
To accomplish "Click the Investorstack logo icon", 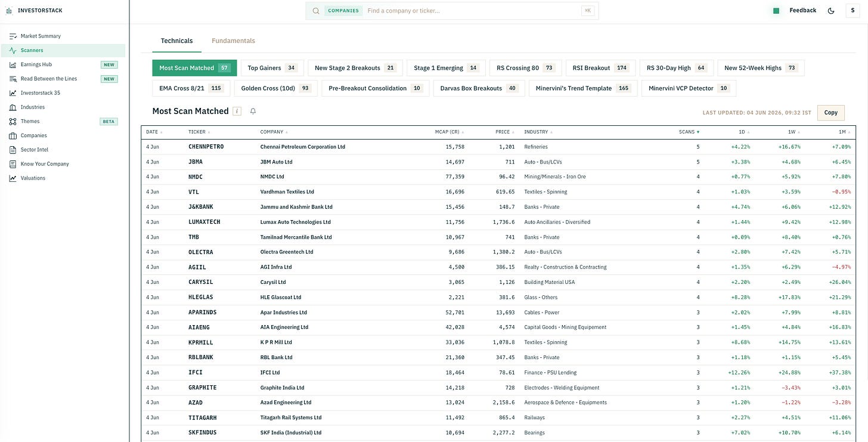I will tap(9, 11).
